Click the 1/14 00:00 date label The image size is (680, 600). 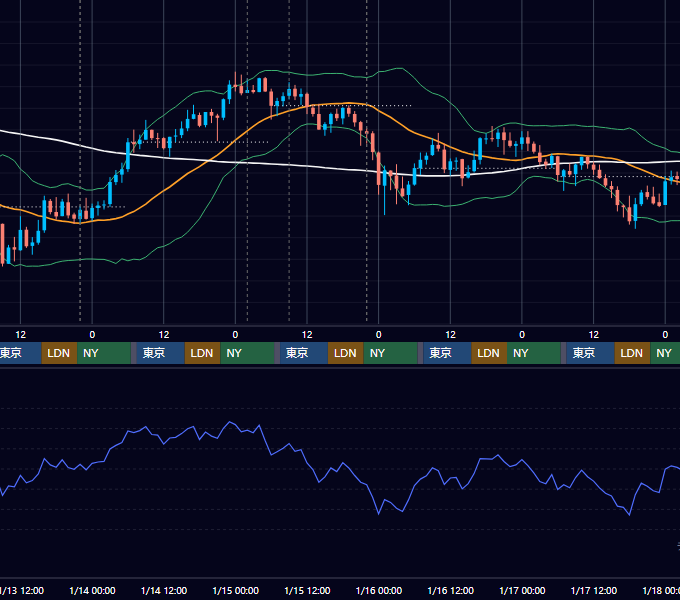(x=92, y=590)
